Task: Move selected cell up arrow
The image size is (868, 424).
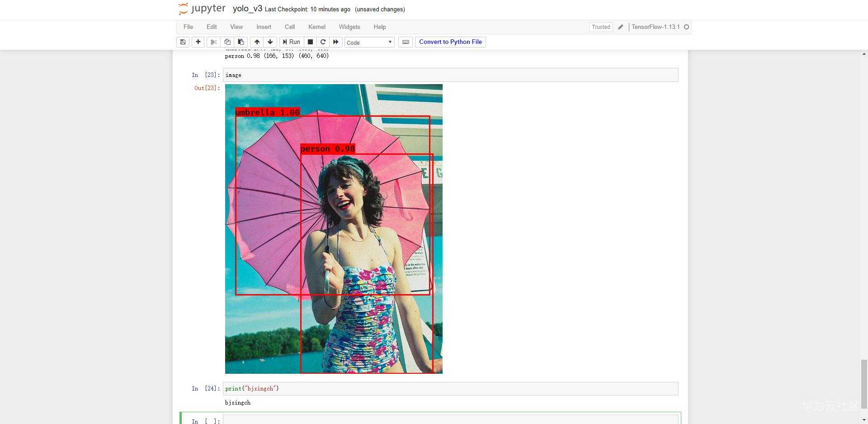Action: (257, 42)
